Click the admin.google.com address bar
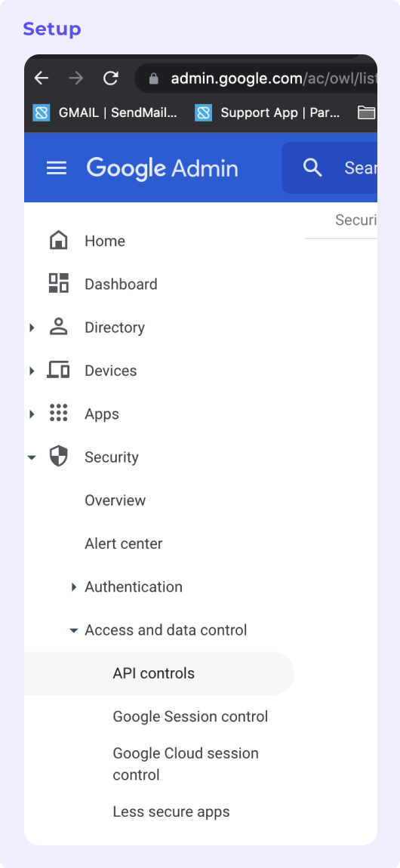Screen dimensions: 400x868 click(x=257, y=78)
